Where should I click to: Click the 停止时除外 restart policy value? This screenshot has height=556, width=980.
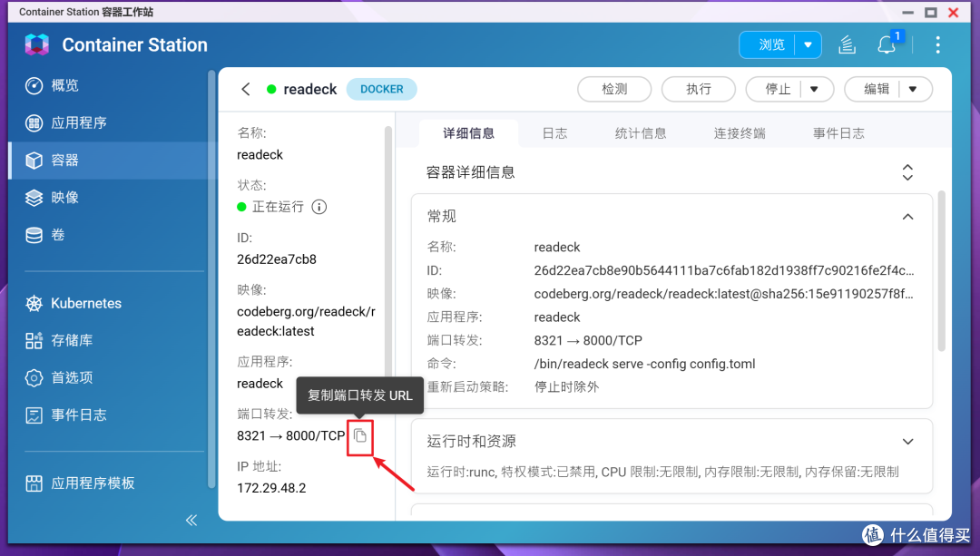(x=567, y=387)
